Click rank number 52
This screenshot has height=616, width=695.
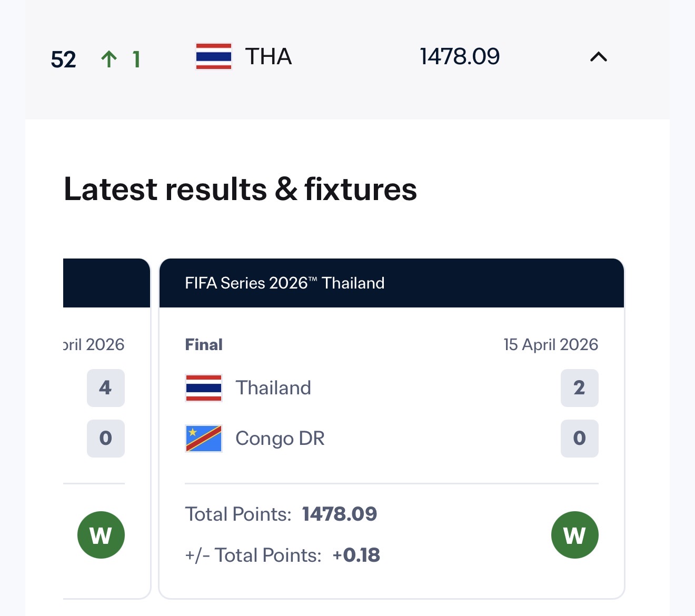point(63,59)
